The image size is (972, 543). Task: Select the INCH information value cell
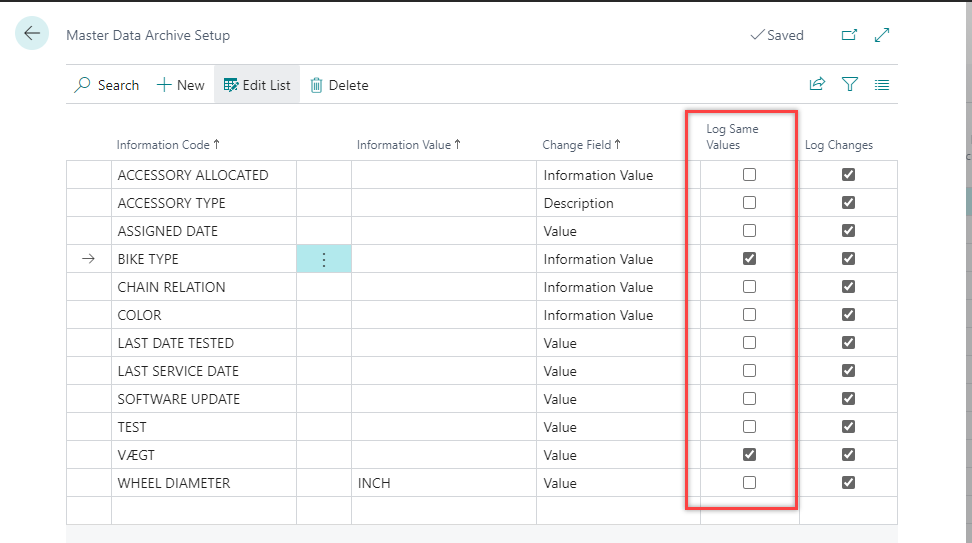[x=440, y=483]
